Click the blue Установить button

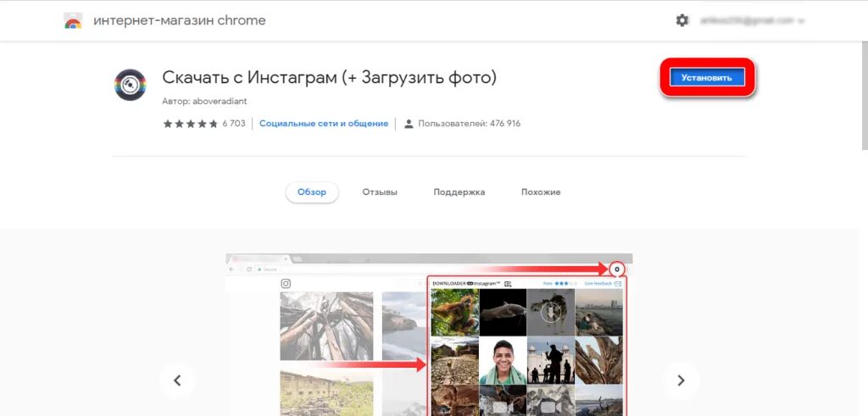pos(708,77)
